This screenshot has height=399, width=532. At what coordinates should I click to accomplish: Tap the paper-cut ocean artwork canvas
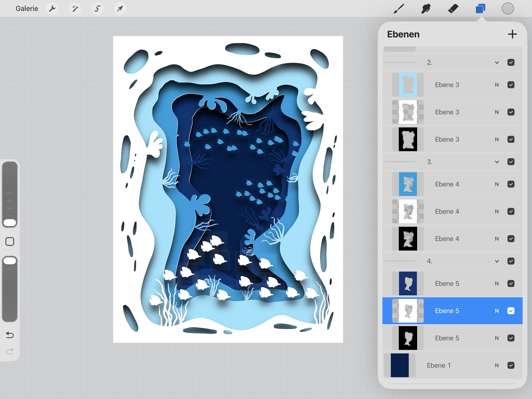tap(228, 189)
